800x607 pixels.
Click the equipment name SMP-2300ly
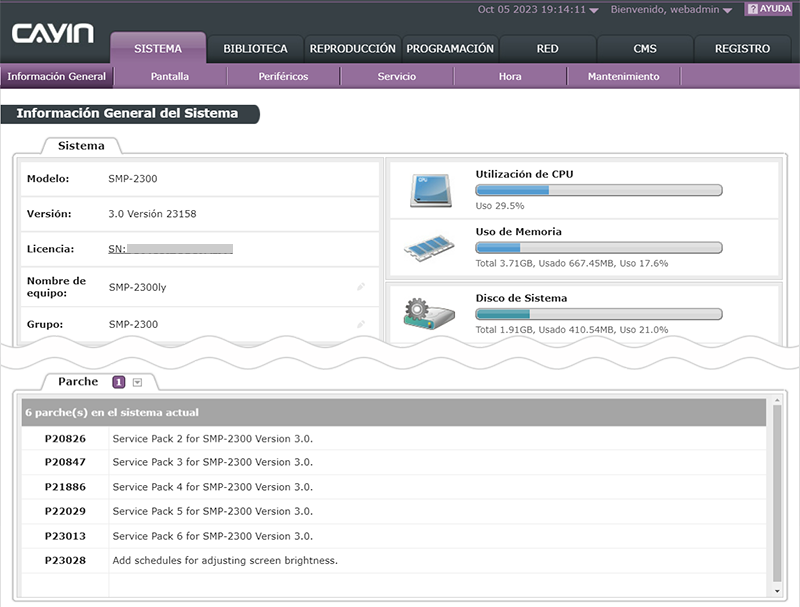(137, 288)
